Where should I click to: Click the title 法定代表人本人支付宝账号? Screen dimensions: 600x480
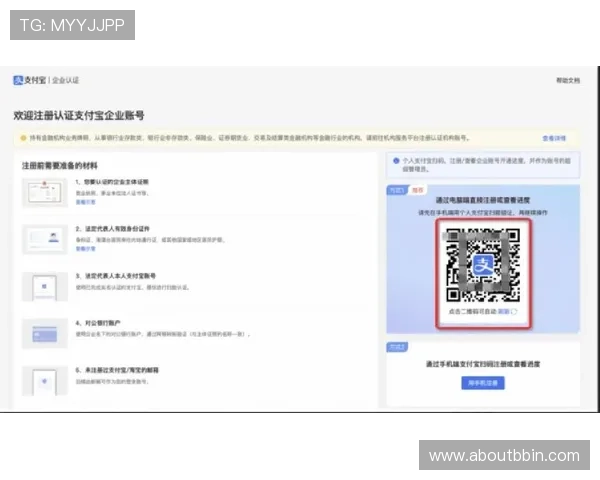120,276
